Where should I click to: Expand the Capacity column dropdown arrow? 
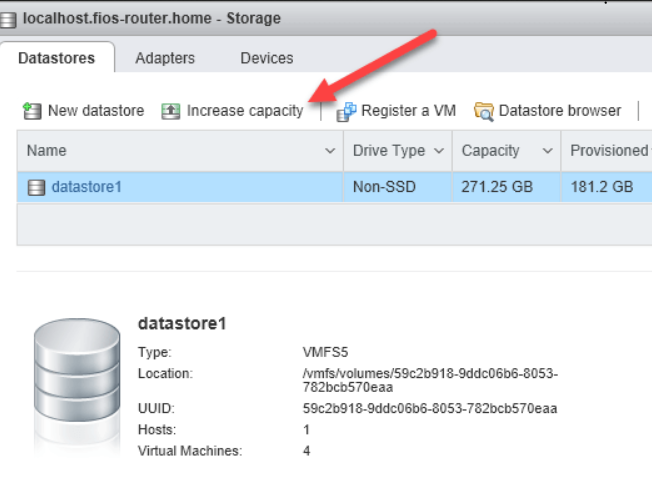[x=547, y=151]
